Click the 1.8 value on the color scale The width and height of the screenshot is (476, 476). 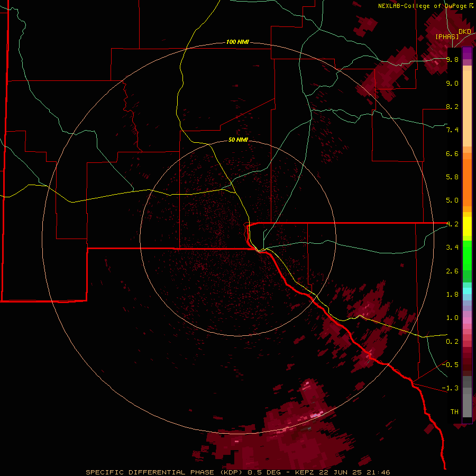pos(452,295)
